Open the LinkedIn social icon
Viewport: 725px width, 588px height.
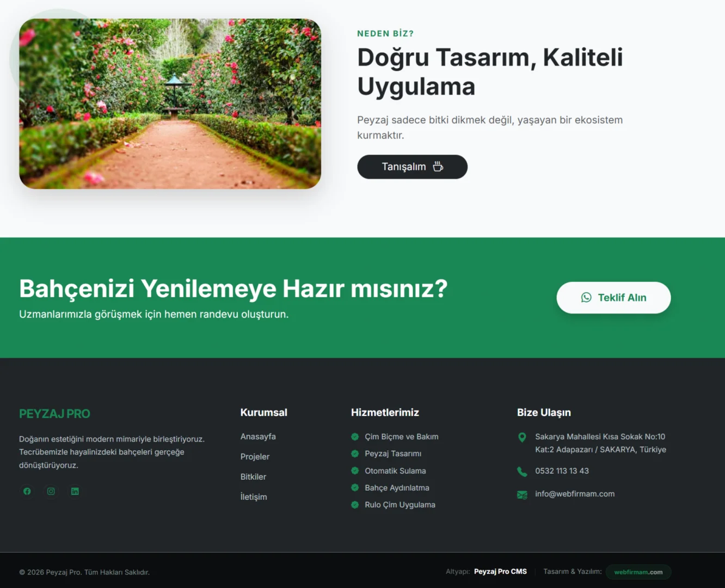coord(75,491)
